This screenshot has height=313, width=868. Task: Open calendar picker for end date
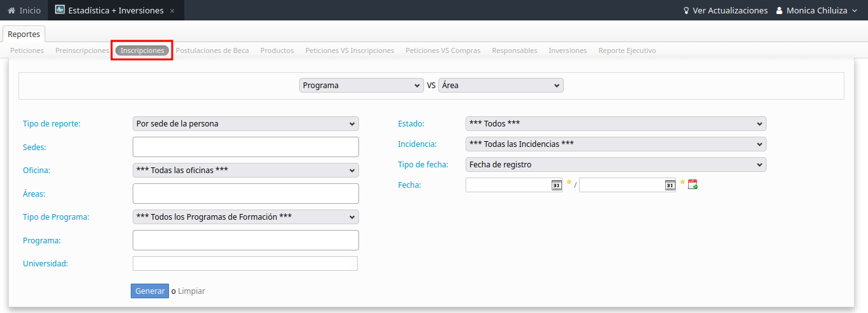(x=670, y=185)
